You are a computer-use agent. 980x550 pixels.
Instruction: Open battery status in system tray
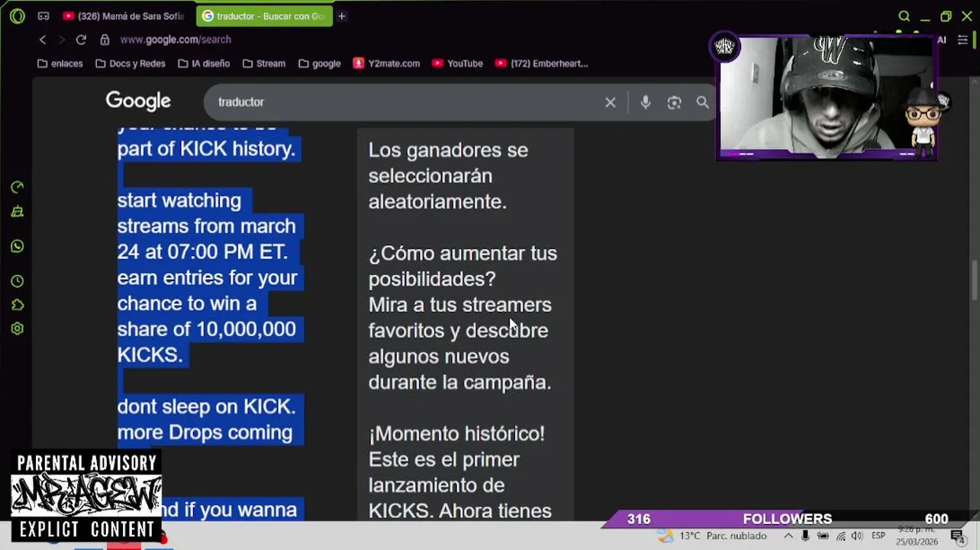pyautogui.click(x=823, y=536)
